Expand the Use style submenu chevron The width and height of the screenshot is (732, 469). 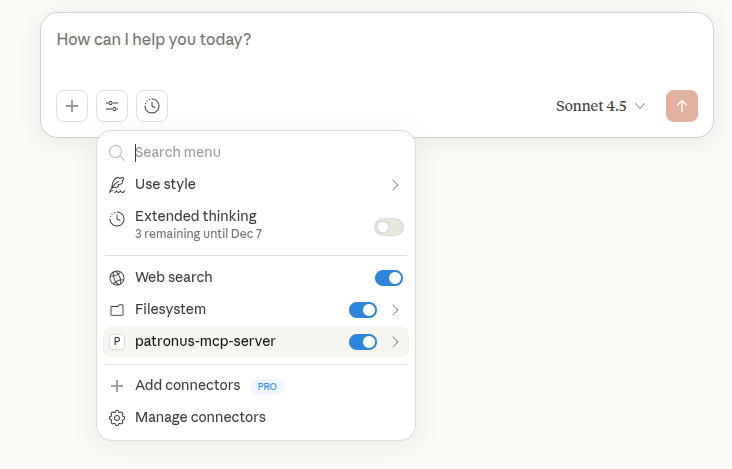click(x=395, y=185)
